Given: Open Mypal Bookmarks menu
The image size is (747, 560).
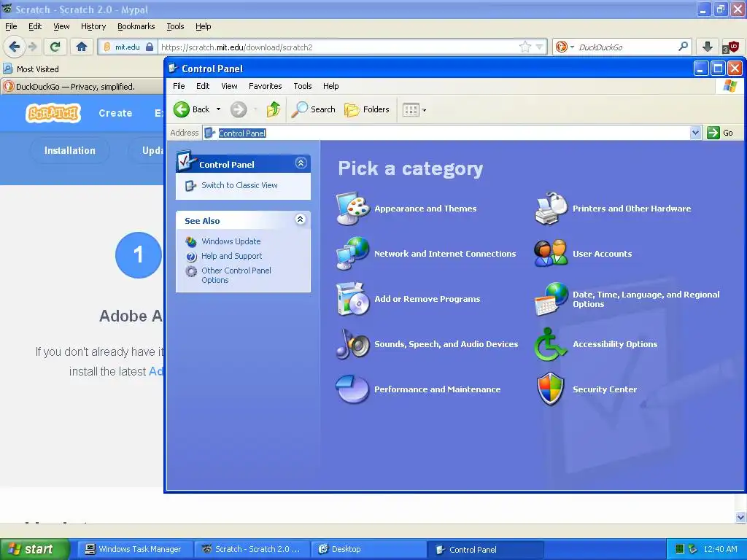Looking at the screenshot, I should point(136,26).
